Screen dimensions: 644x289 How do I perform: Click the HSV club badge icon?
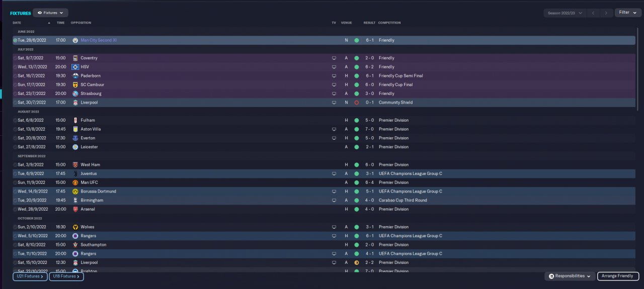(x=75, y=67)
